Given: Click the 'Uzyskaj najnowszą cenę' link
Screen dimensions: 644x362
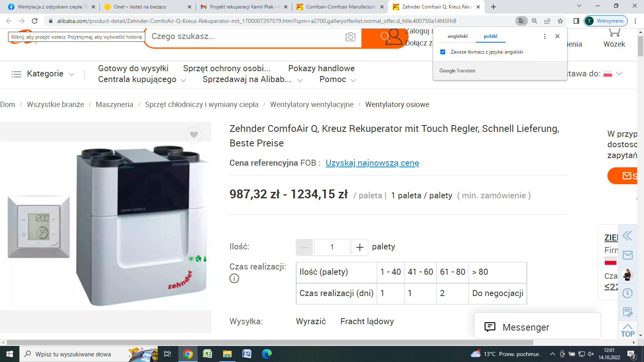Looking at the screenshot, I should 372,163.
